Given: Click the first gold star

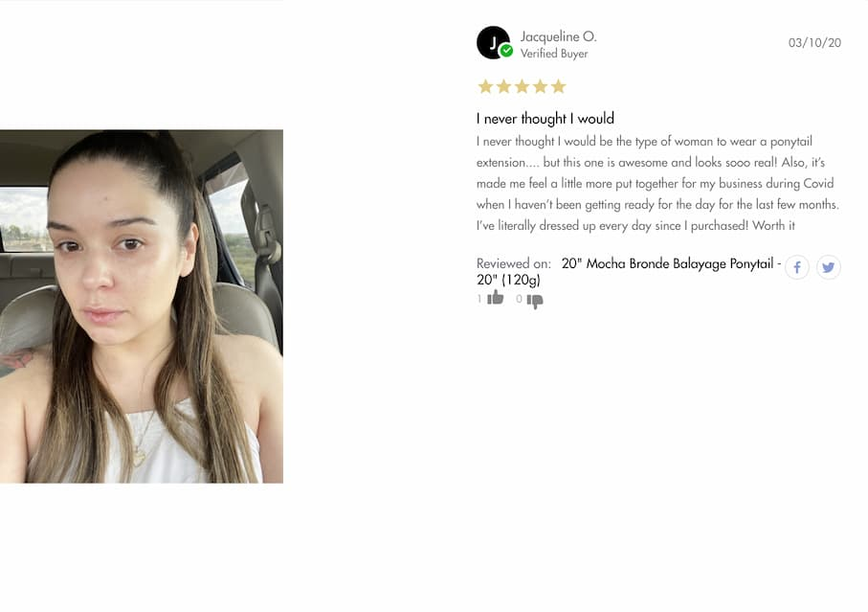Looking at the screenshot, I should (485, 86).
